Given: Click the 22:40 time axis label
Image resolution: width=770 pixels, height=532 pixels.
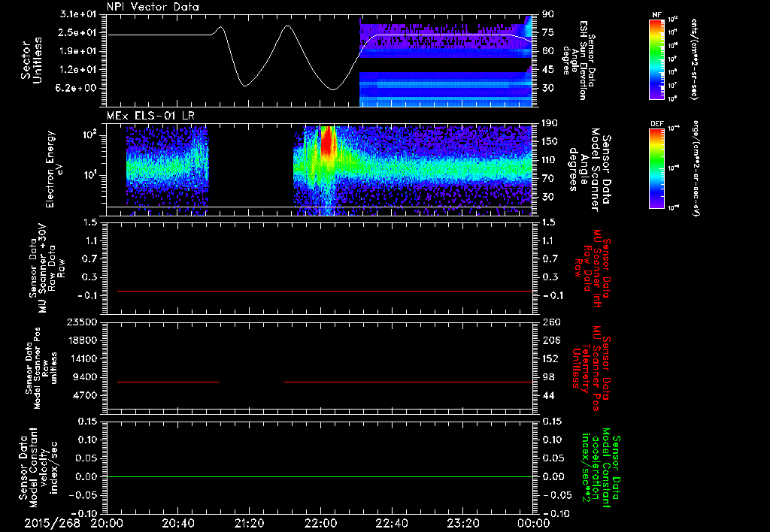Looking at the screenshot, I should pyautogui.click(x=391, y=523).
